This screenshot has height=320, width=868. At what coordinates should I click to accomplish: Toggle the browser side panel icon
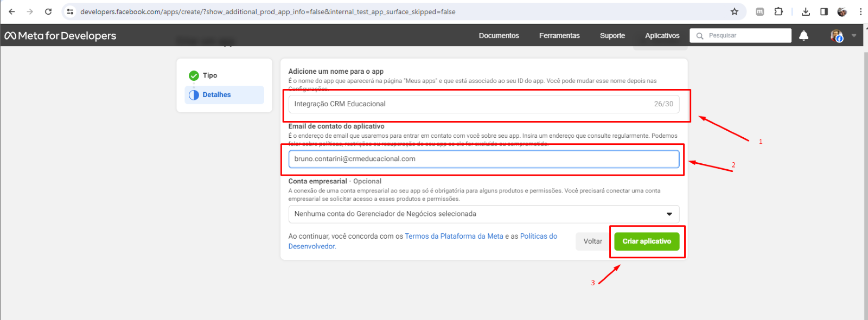824,11
